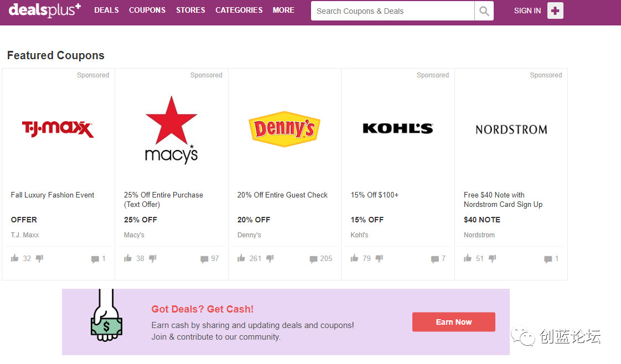
Task: Focus the Search Coupons & Deals field
Action: coord(392,11)
